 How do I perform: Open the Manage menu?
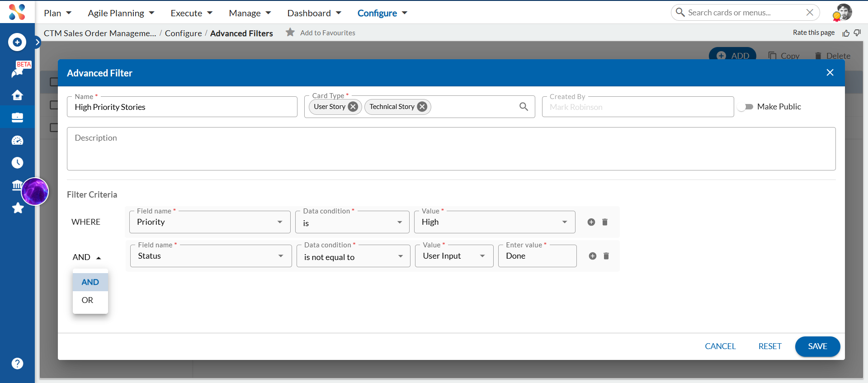[250, 13]
